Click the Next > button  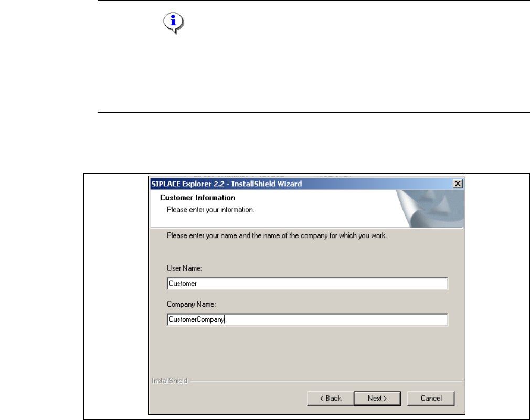377,399
